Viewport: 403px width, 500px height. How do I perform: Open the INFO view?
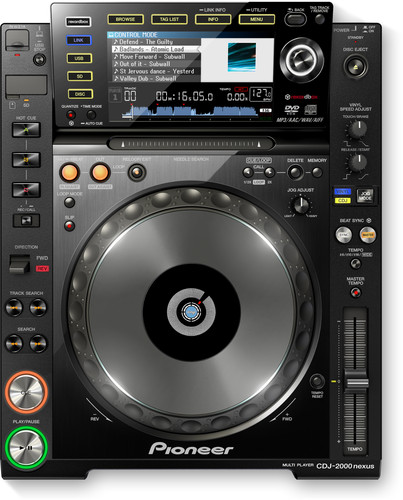pos(213,19)
